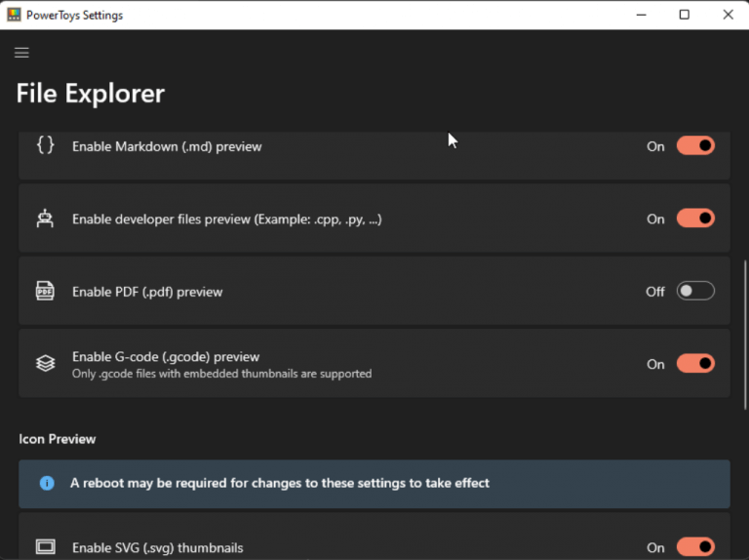Screen dimensions: 749x560
Task: Turn off developer files preview toggle
Action: (695, 219)
